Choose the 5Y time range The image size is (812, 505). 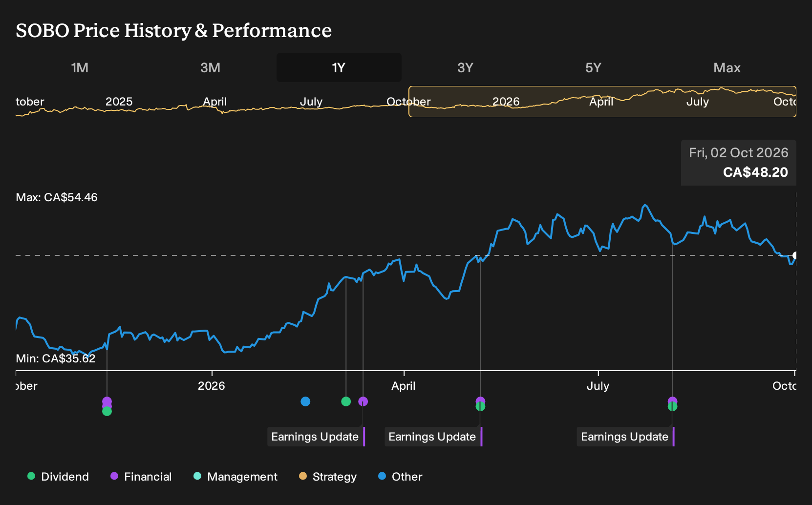(593, 67)
